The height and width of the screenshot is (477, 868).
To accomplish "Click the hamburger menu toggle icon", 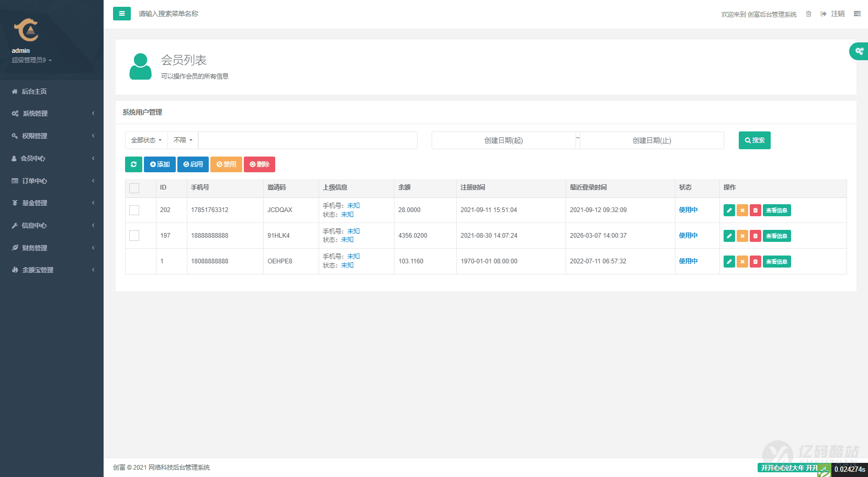I will pos(121,14).
